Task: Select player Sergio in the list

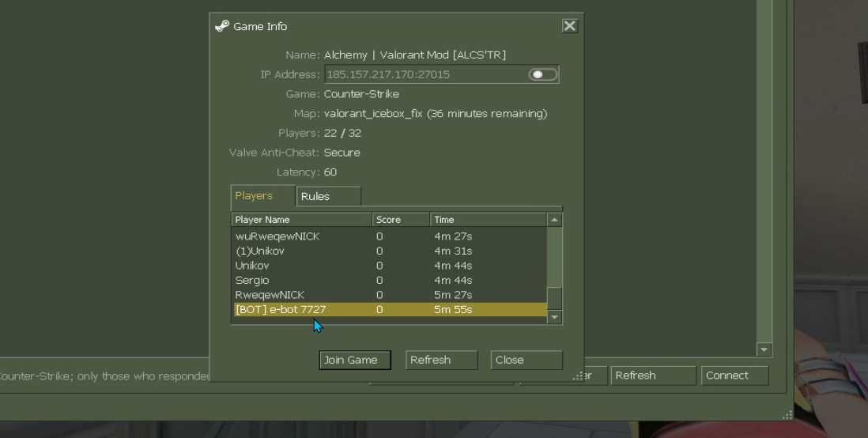Action: click(389, 280)
